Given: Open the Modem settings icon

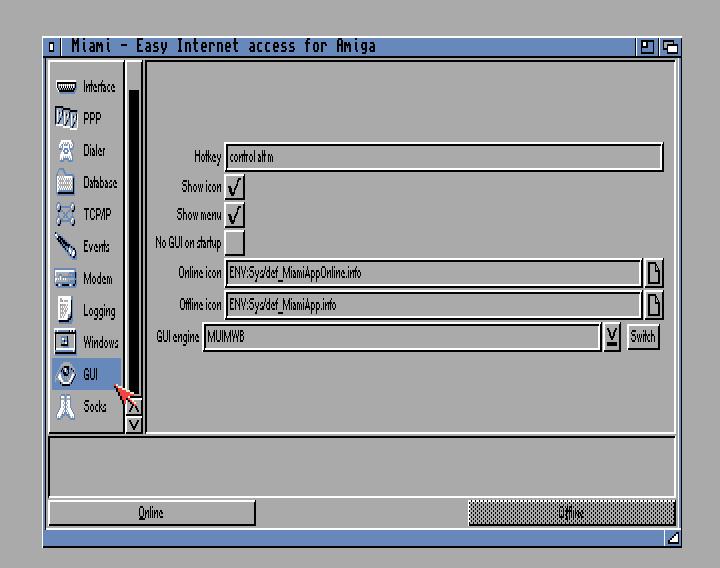Looking at the screenshot, I should coord(66,279).
